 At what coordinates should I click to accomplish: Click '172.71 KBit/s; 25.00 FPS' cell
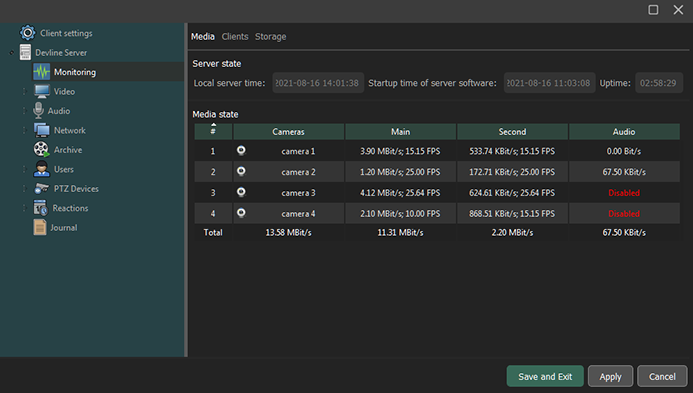[512, 172]
